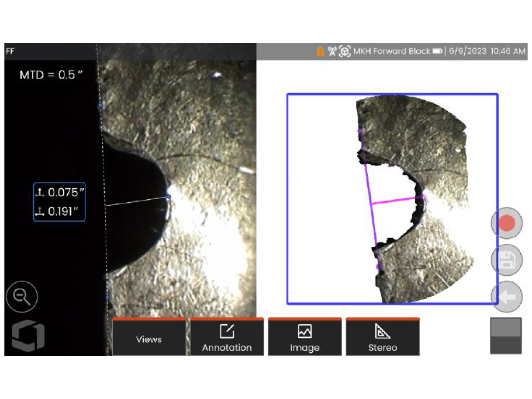Viewport: 532px width, 399px height.
Task: Click the antenna connectivity icon
Action: click(x=332, y=51)
